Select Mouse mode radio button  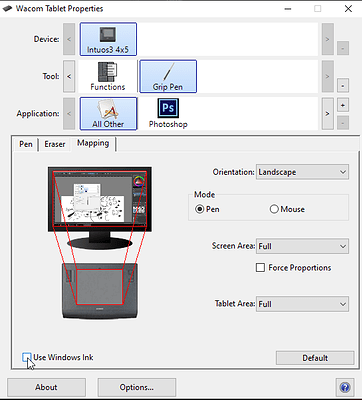274,209
